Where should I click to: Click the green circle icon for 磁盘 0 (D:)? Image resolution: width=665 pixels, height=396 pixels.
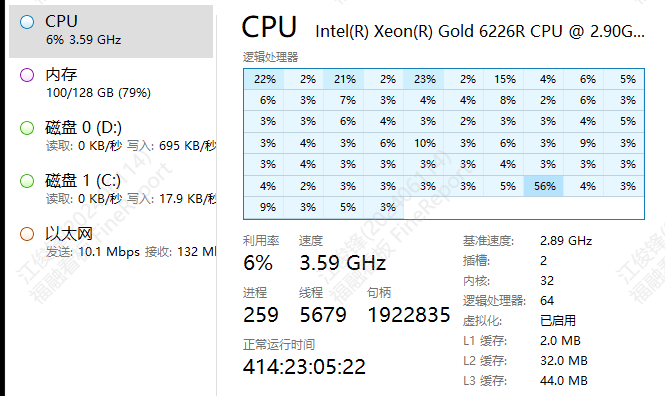27,128
